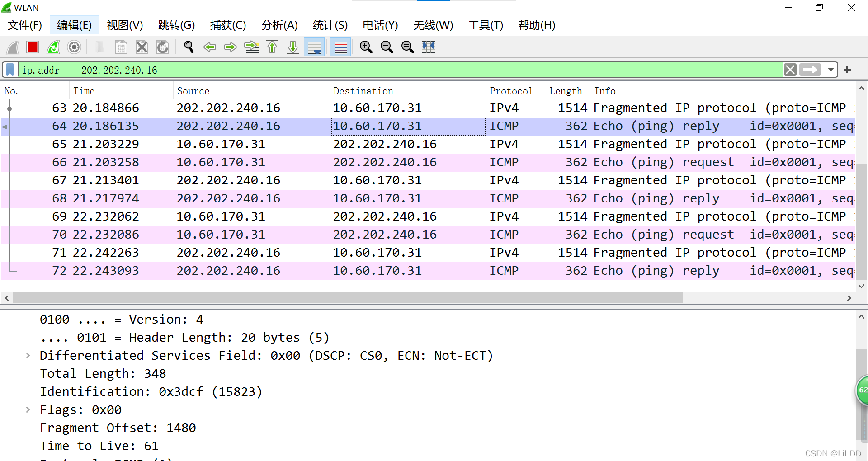The image size is (868, 461).
Task: Select packet number 63 row
Action: click(428, 108)
